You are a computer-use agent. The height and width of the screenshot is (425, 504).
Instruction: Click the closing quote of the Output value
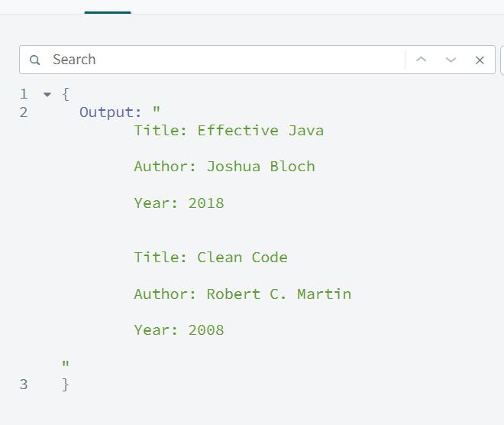pos(66,365)
